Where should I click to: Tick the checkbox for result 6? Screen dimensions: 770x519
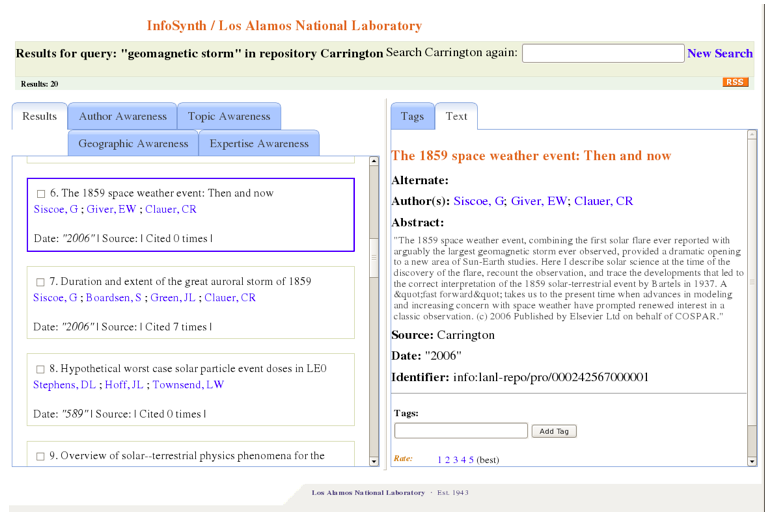tap(41, 194)
